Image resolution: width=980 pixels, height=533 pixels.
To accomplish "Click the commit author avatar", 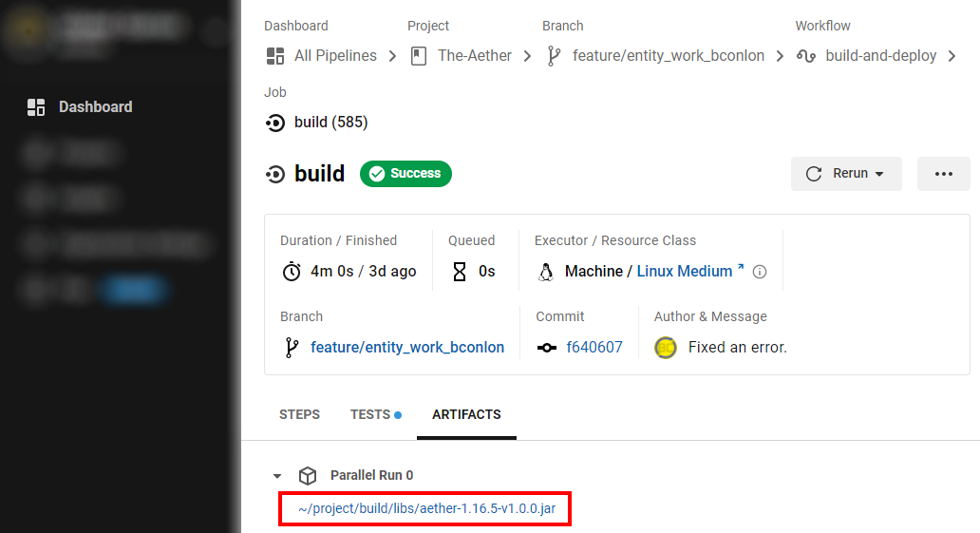I will click(666, 348).
